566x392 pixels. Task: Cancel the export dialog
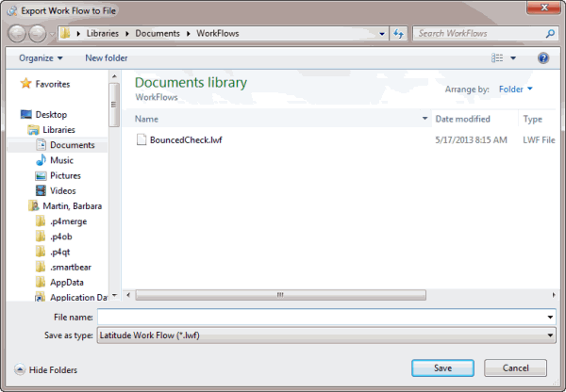click(515, 367)
